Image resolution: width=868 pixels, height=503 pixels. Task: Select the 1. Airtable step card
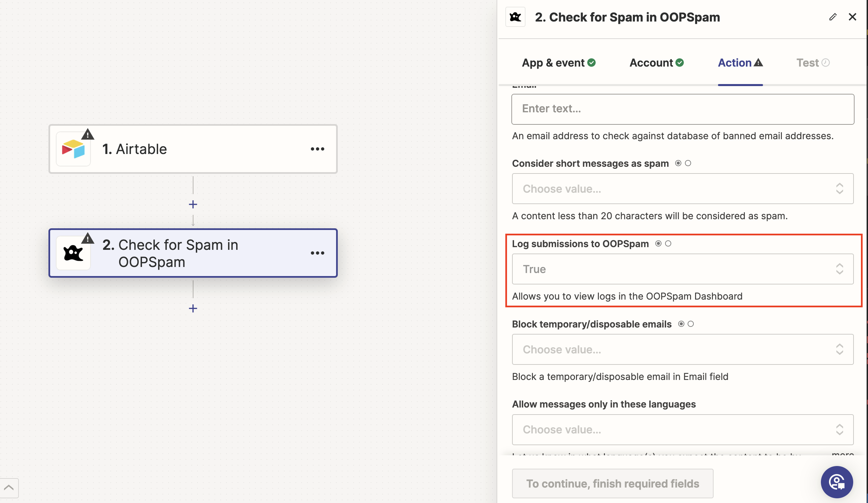pos(193,149)
